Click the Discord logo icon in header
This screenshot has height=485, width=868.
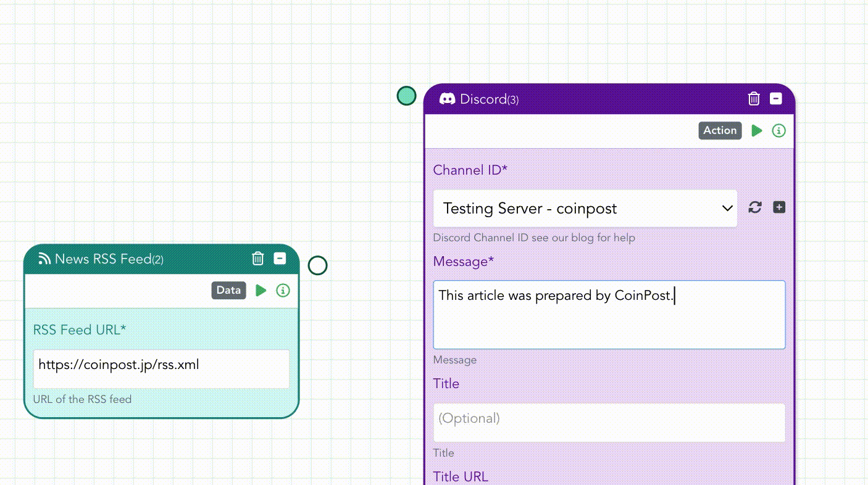point(447,99)
